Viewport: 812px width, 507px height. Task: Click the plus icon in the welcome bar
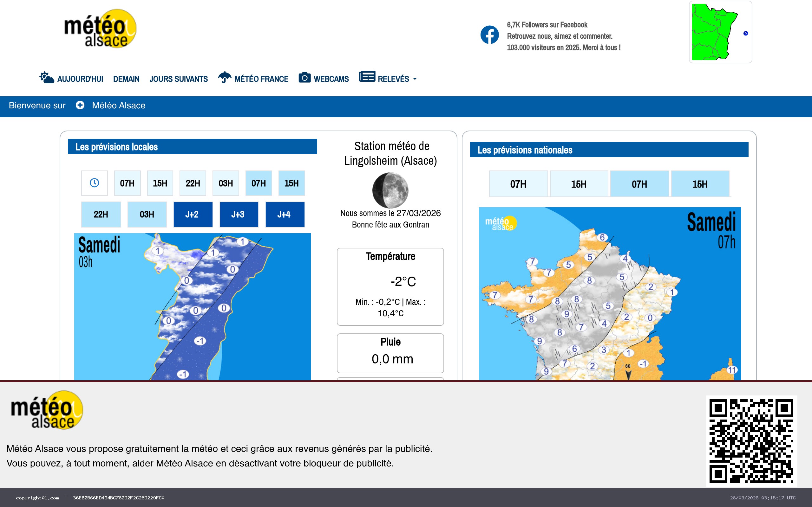coord(80,105)
